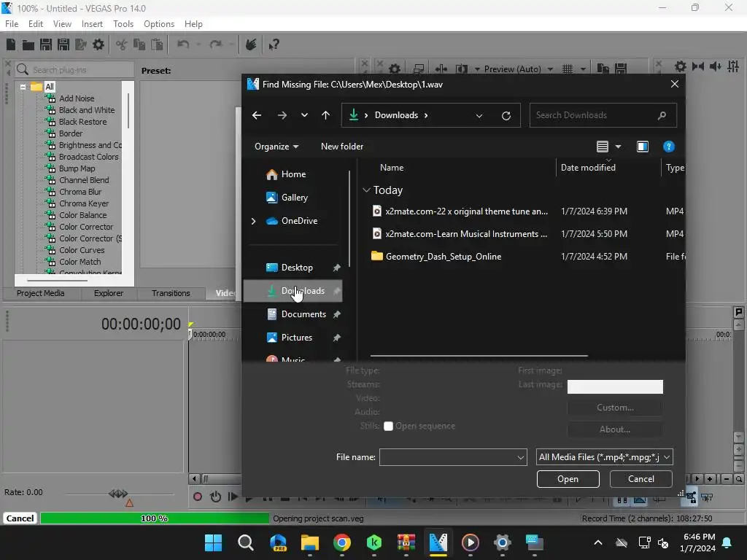Click the Open folder icon in toolbar
The height and width of the screenshot is (560, 747).
[28, 44]
